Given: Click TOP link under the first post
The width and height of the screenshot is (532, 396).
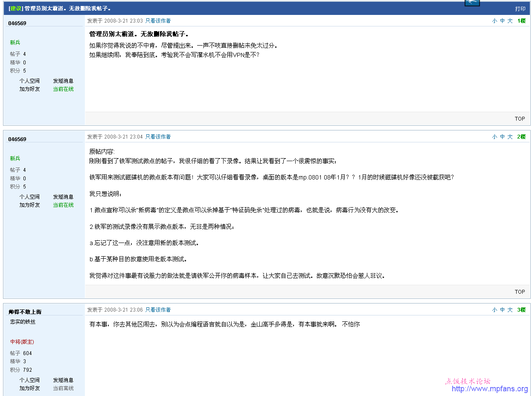Looking at the screenshot, I should (x=520, y=119).
